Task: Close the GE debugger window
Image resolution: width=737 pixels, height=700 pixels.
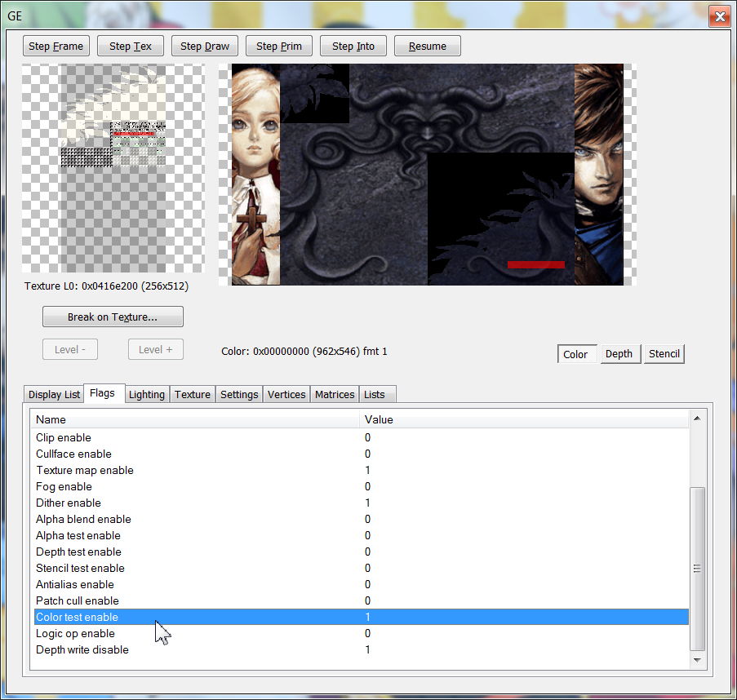Action: (x=718, y=16)
